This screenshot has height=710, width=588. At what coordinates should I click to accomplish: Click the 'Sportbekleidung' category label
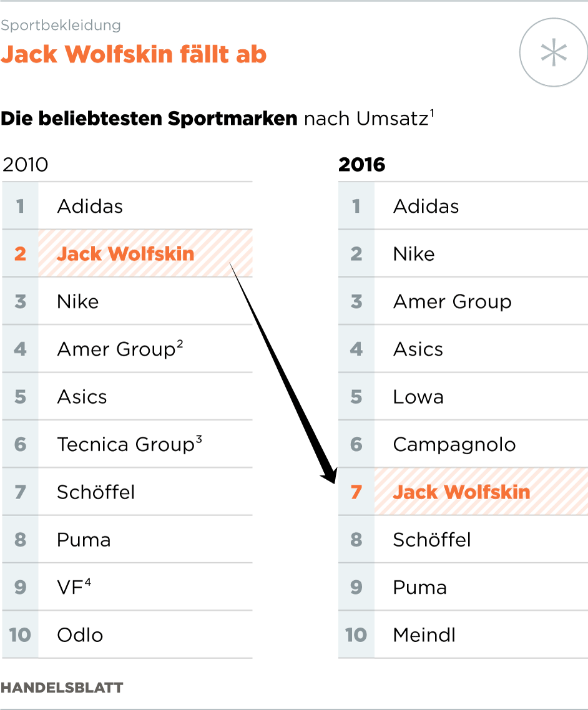[x=61, y=26]
